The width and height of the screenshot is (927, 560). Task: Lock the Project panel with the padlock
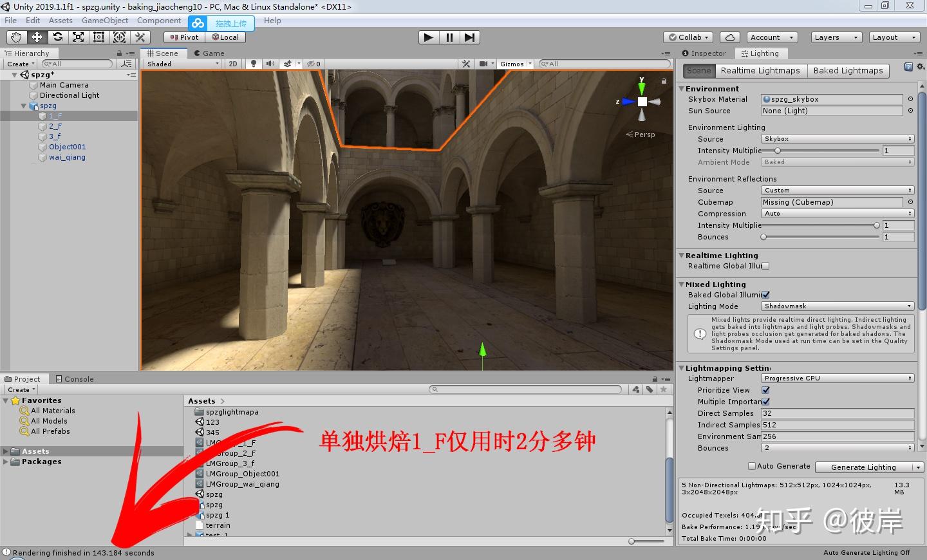[655, 379]
